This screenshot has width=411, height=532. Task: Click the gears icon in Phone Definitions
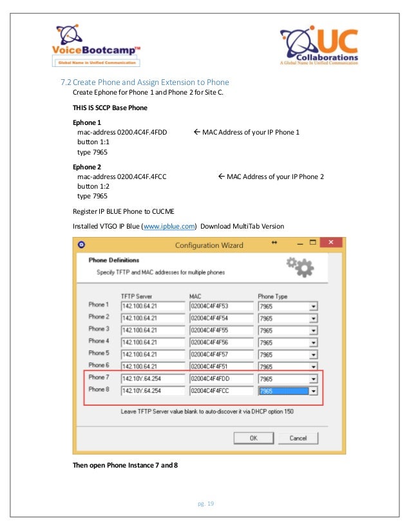point(300,267)
